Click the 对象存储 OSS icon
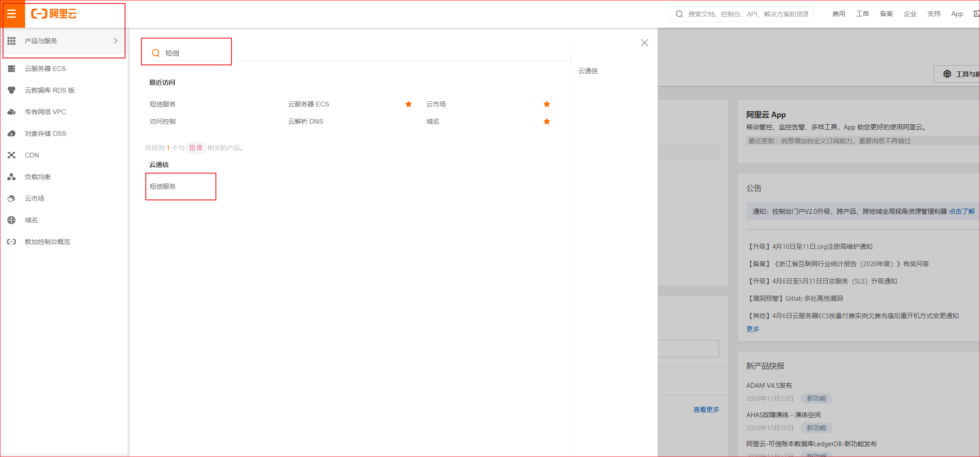Image resolution: width=980 pixels, height=457 pixels. (x=12, y=134)
